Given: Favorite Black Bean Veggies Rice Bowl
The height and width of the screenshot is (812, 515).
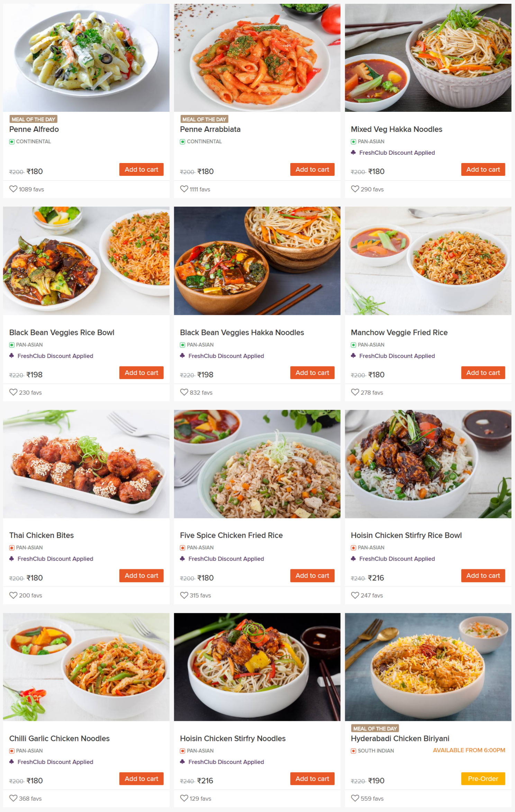Looking at the screenshot, I should click(x=13, y=392).
